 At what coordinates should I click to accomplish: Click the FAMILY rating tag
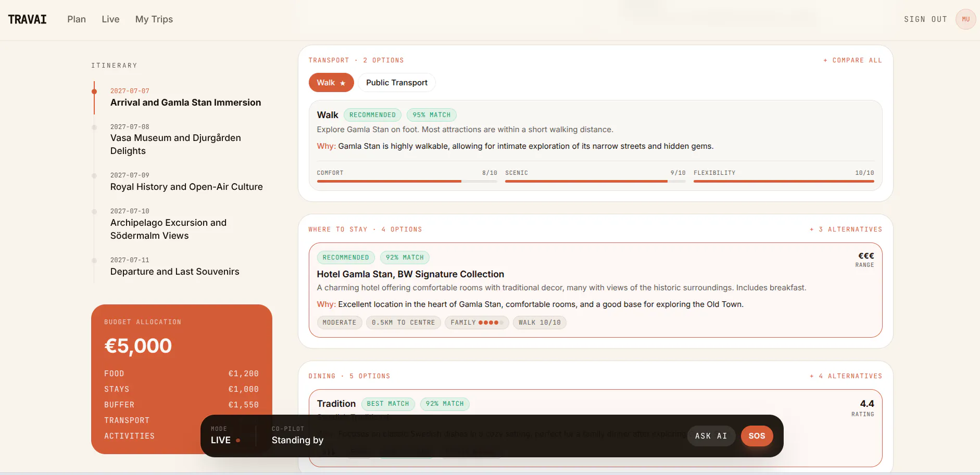[477, 323]
